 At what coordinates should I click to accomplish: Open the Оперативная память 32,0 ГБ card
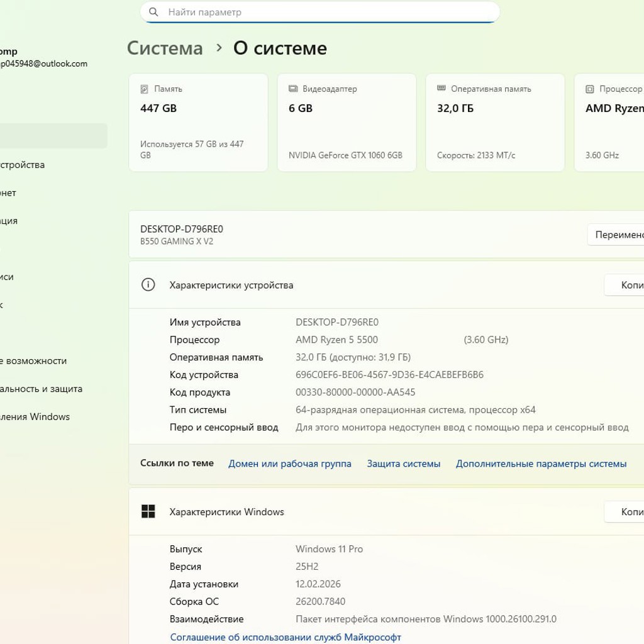(x=495, y=123)
